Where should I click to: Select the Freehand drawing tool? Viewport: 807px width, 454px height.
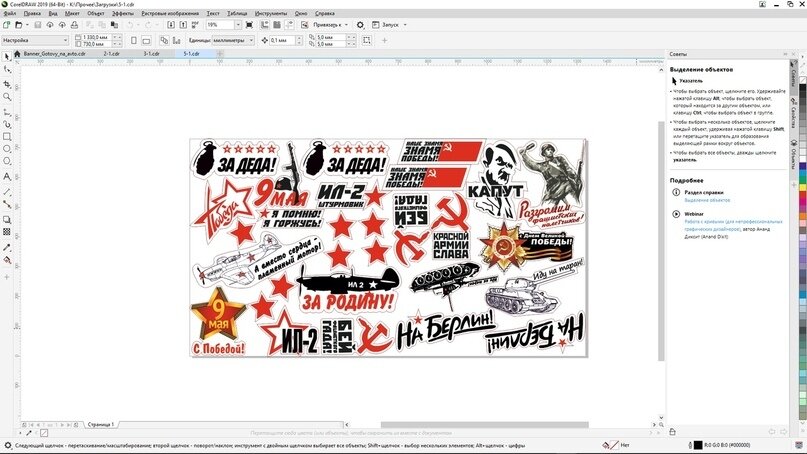point(7,111)
